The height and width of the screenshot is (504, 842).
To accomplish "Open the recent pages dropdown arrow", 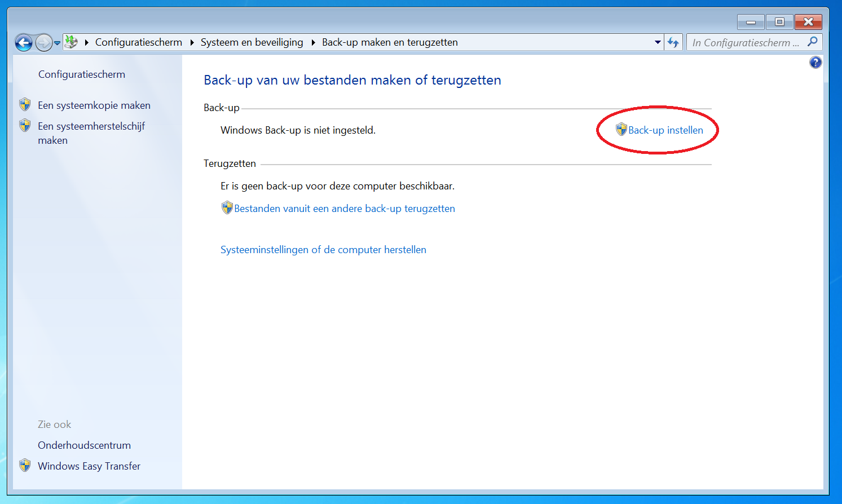I will (57, 43).
